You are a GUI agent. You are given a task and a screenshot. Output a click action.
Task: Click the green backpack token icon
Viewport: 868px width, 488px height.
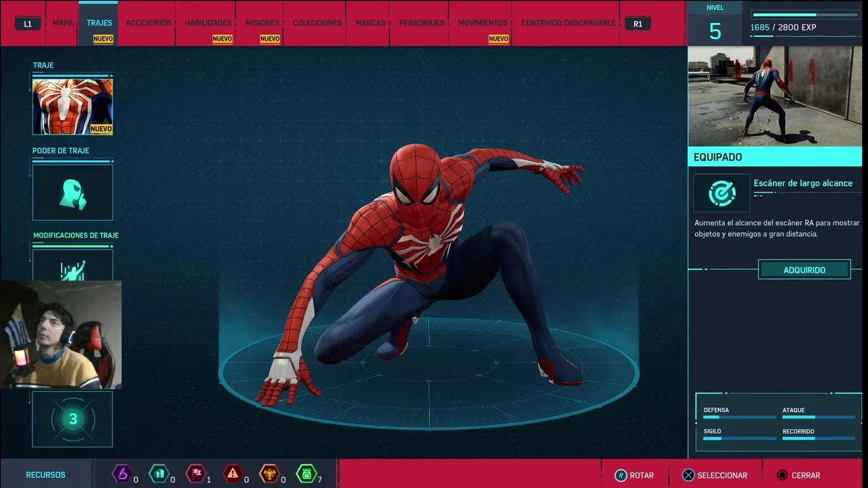tap(306, 473)
